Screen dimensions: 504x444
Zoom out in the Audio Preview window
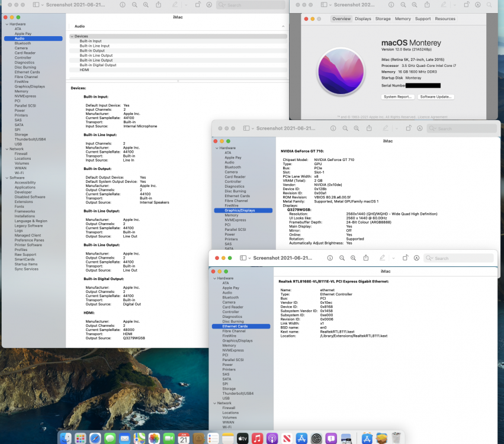point(134,5)
